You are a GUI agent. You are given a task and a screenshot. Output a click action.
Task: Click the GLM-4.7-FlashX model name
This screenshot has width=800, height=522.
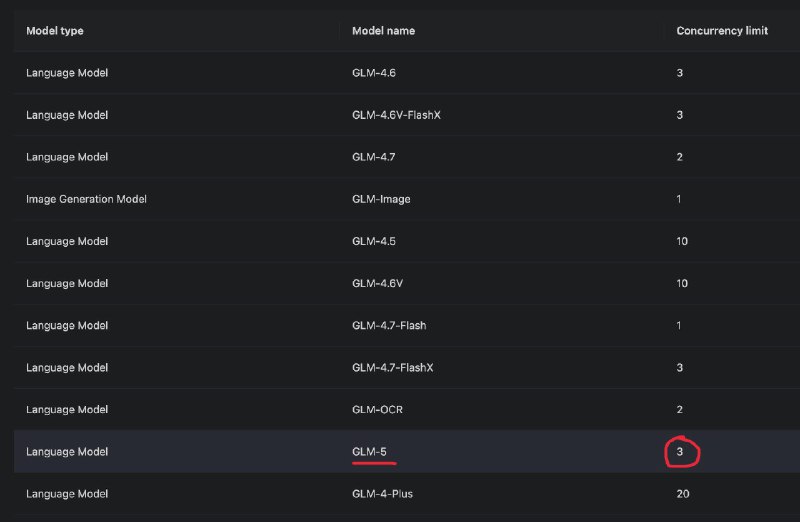coord(393,367)
